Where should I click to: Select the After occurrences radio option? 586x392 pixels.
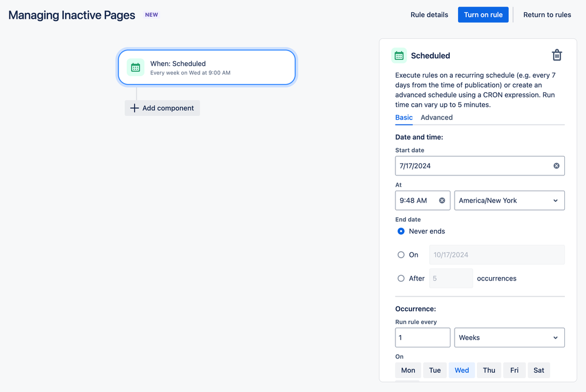pos(401,278)
